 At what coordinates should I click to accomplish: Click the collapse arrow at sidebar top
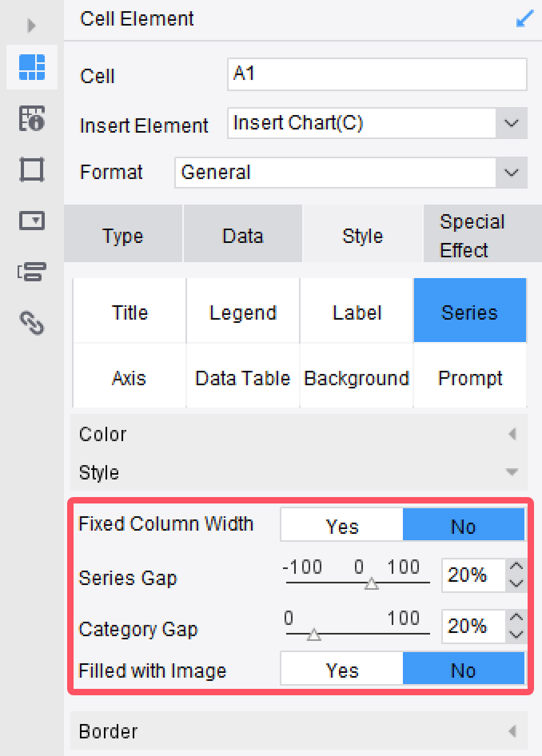(x=30, y=26)
